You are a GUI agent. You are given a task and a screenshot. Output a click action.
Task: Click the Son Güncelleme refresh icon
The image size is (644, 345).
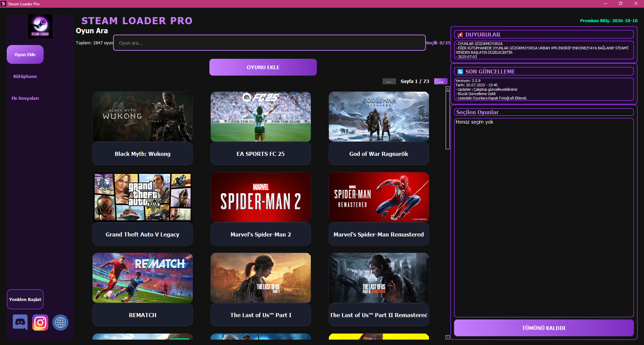460,72
